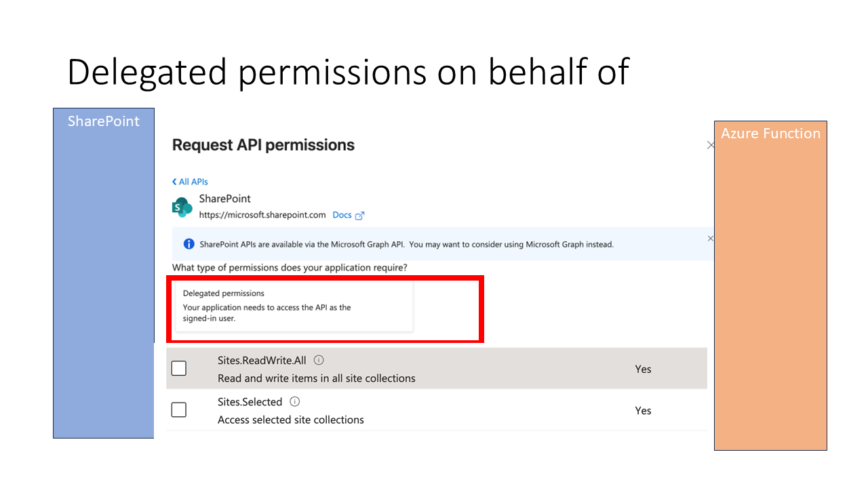
Task: Click the red highlight rectangle border
Action: [325, 277]
